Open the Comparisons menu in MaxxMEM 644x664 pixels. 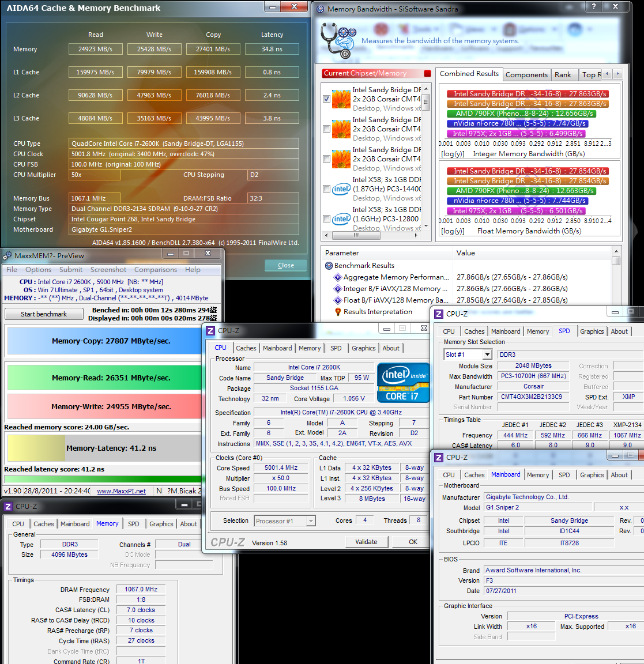pyautogui.click(x=156, y=270)
